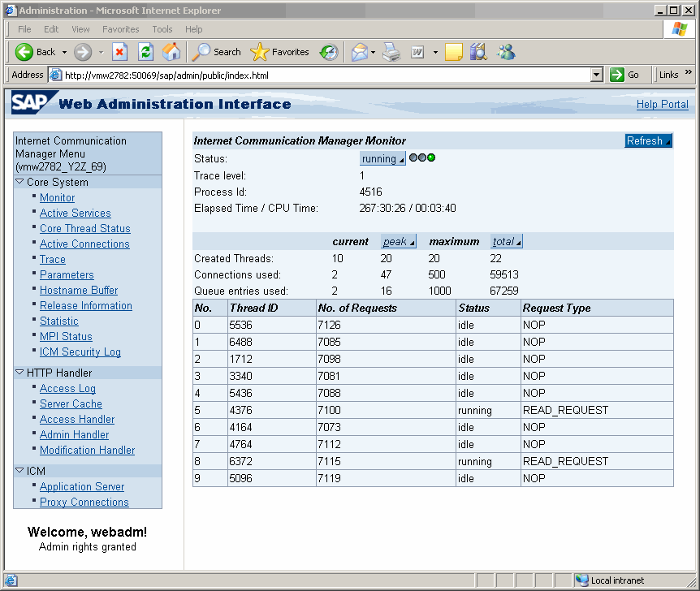700x591 pixels.
Task: Sort by the total column dropdown
Action: [x=508, y=241]
